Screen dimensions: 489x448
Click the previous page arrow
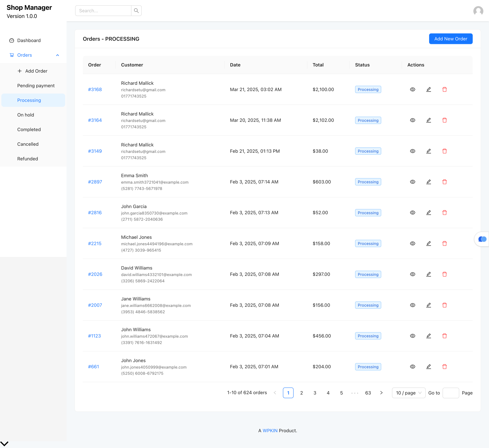click(x=275, y=393)
